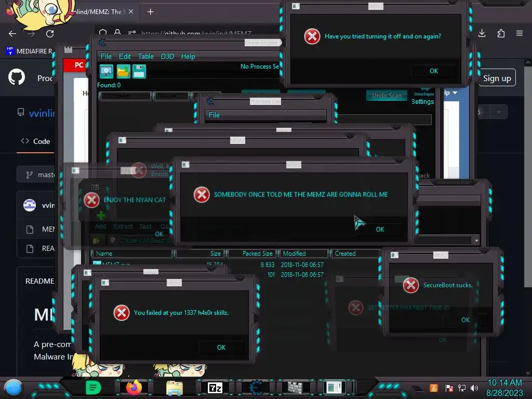Open the Edit menu in Cheat Engine
Screen dimensions: 532x399
tap(125, 56)
